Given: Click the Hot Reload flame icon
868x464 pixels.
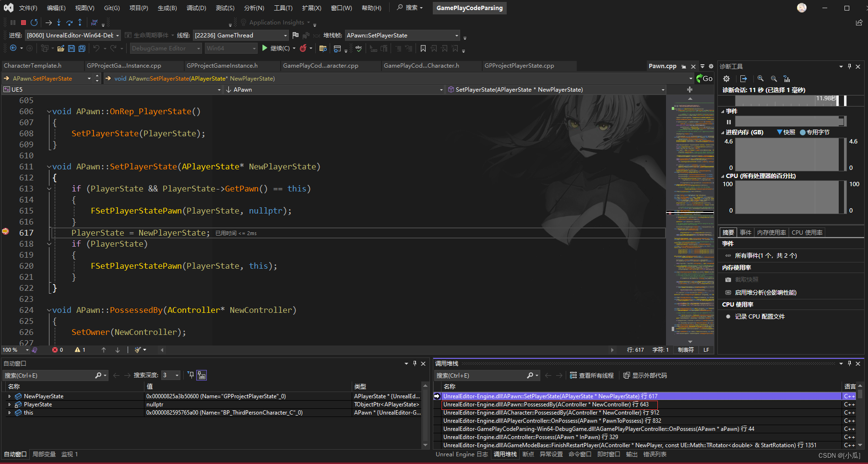Looking at the screenshot, I should click(x=303, y=48).
